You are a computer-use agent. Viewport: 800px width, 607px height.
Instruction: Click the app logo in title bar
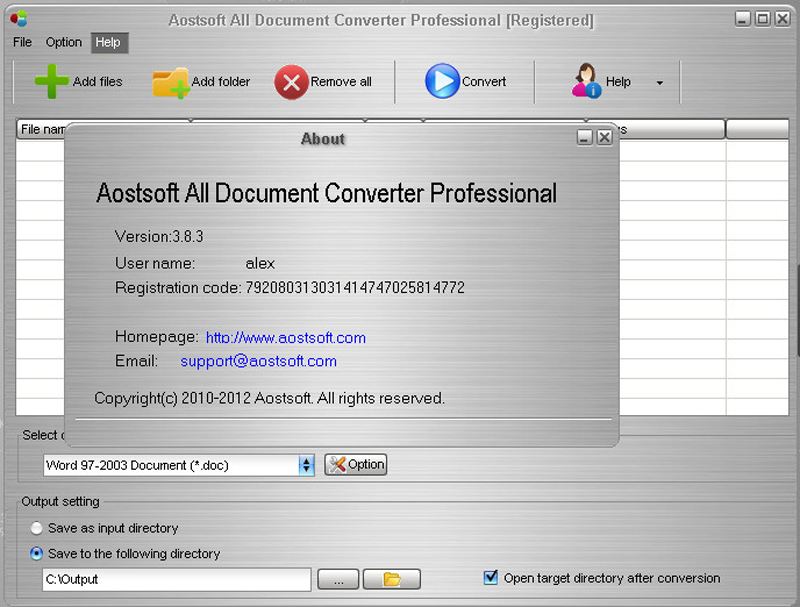tap(18, 19)
